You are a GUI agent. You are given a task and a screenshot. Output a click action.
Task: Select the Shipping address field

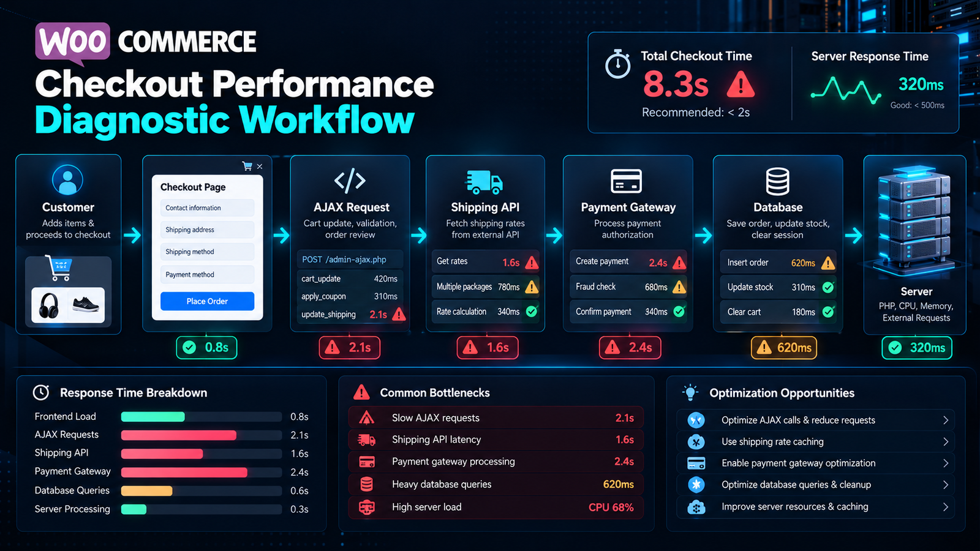[x=207, y=230]
